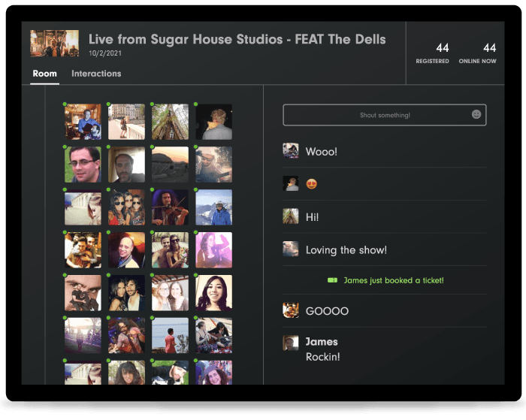
Task: Click the James username in chat
Action: tap(322, 342)
